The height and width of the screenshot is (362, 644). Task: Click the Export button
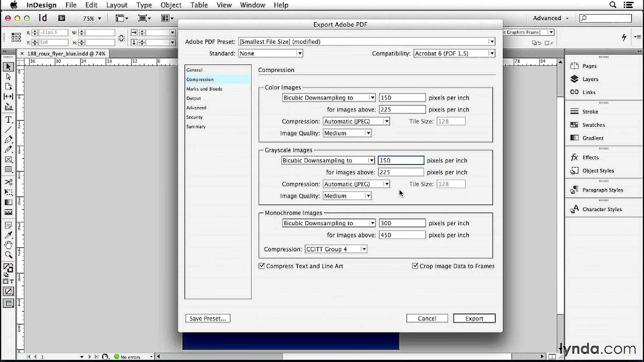(474, 318)
